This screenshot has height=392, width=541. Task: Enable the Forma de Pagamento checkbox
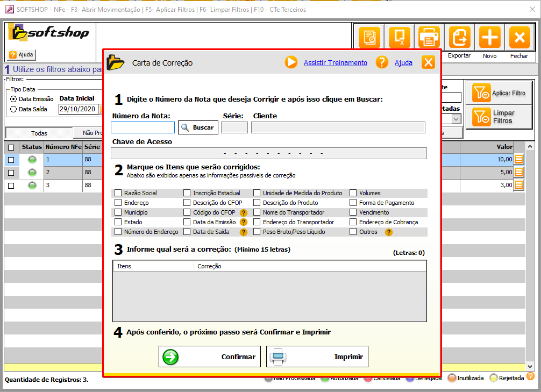(353, 203)
